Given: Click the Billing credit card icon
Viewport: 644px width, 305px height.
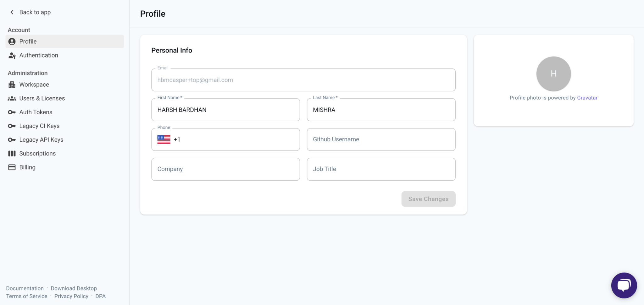Looking at the screenshot, I should pos(12,167).
